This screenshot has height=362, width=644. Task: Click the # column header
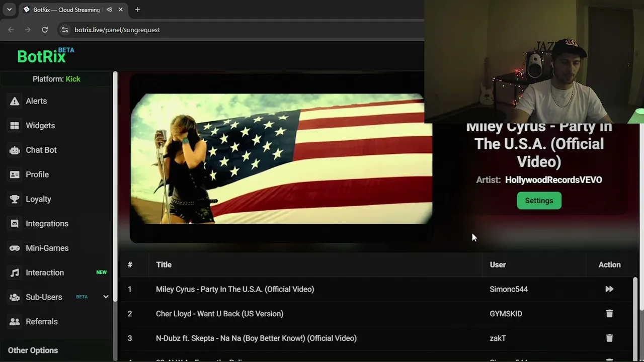(130, 264)
